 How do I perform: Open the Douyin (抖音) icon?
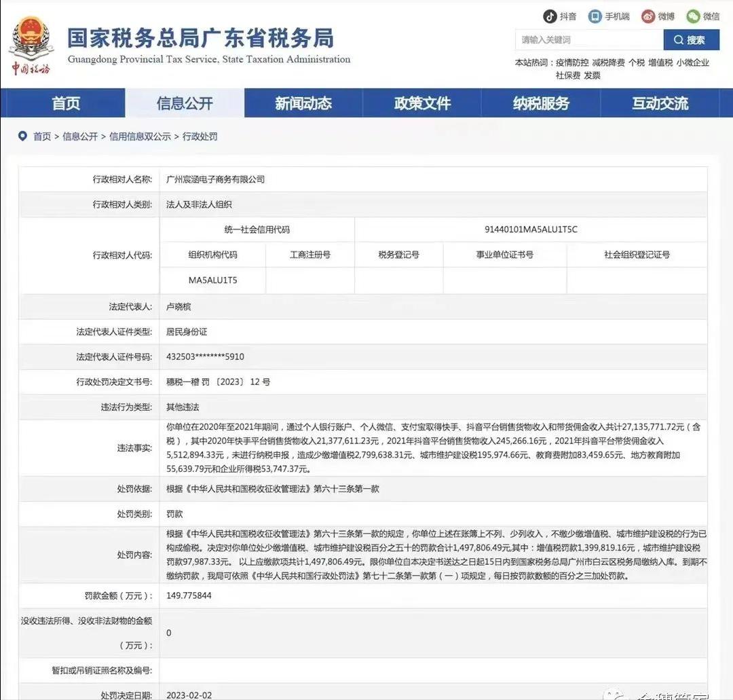[x=550, y=16]
